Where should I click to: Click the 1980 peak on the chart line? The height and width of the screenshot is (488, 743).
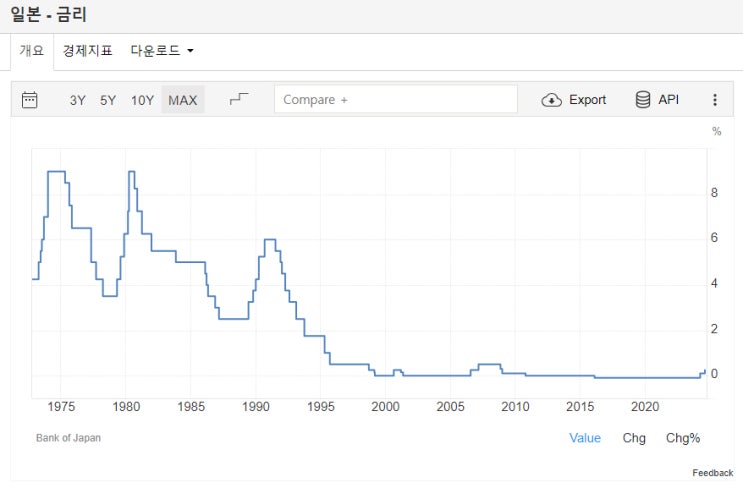(x=131, y=172)
